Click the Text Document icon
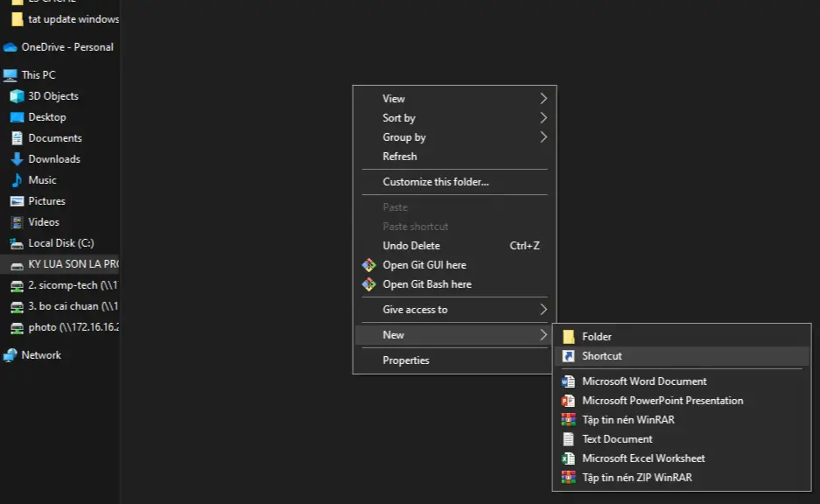This screenshot has width=820, height=504. [569, 439]
